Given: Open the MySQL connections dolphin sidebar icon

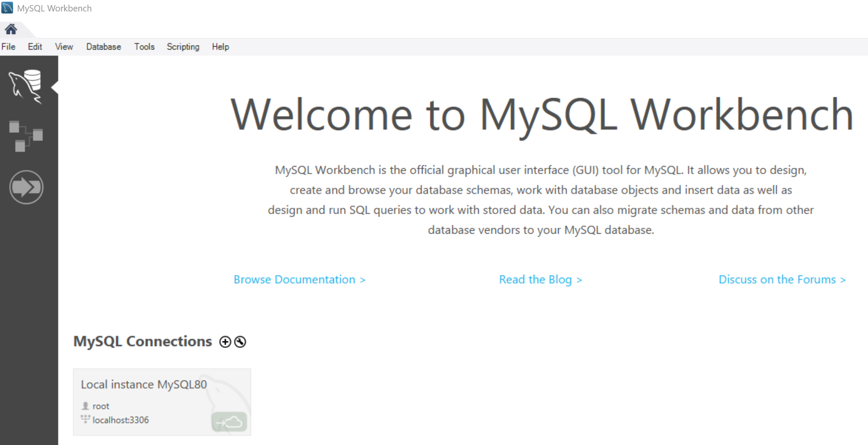Looking at the screenshot, I should click(26, 87).
